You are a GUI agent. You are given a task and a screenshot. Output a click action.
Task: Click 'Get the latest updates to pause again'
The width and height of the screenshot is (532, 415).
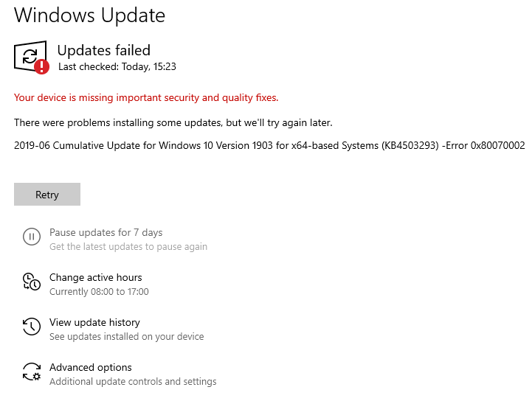tap(128, 246)
